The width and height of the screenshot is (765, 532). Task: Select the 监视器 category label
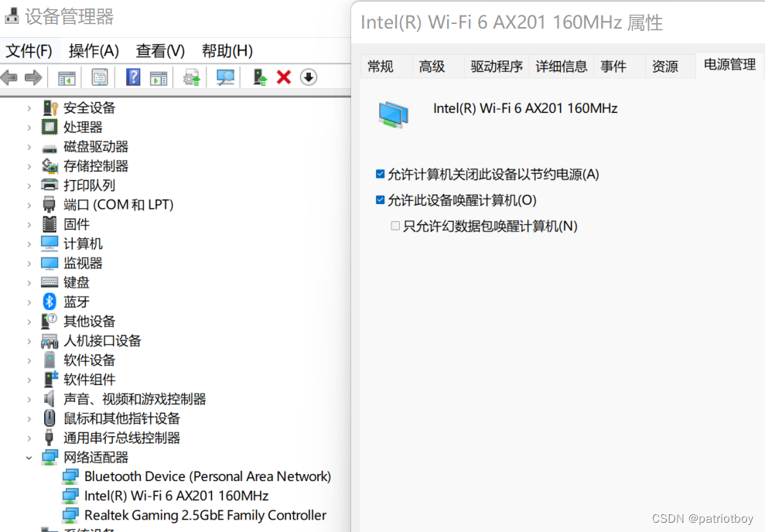(x=83, y=264)
